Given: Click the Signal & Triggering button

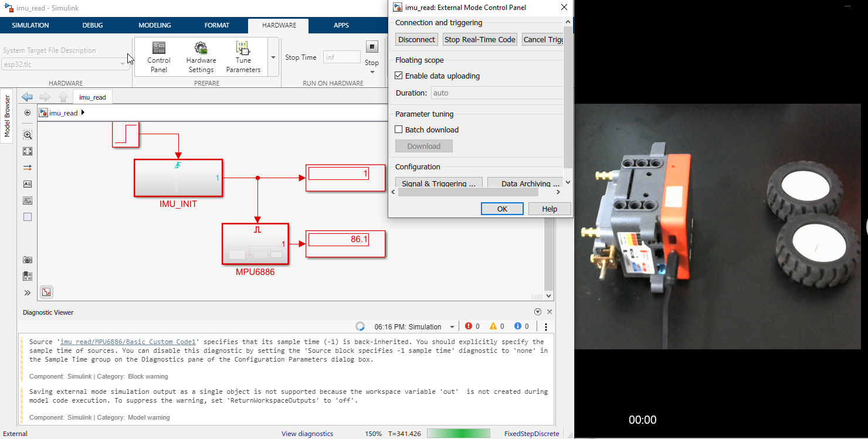Looking at the screenshot, I should pyautogui.click(x=439, y=183).
